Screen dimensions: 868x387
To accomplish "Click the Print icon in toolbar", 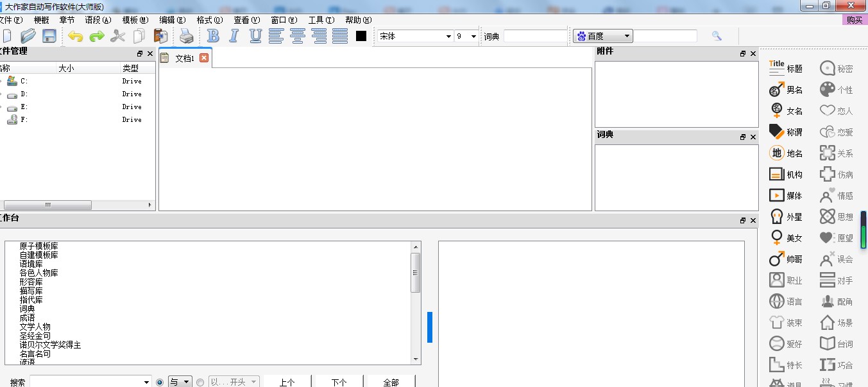I will click(186, 36).
